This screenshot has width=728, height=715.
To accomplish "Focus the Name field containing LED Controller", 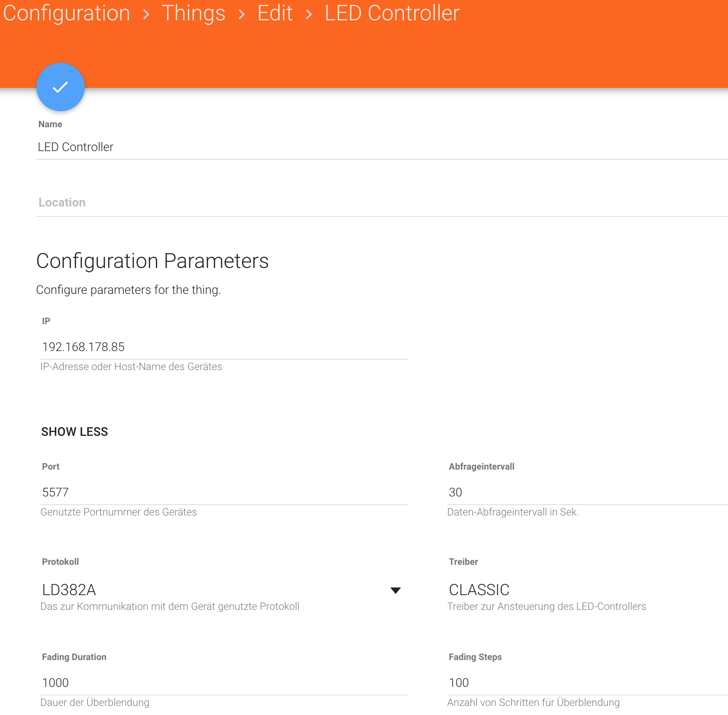I will coord(381,147).
